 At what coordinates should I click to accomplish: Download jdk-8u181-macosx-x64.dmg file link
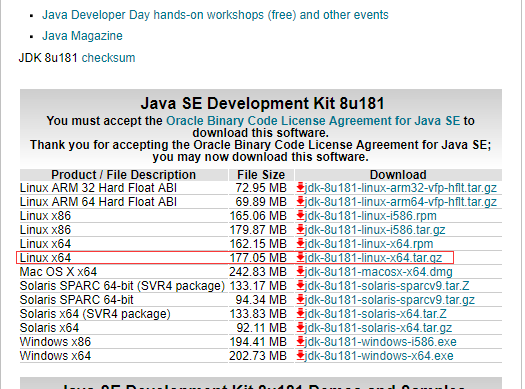coord(378,272)
